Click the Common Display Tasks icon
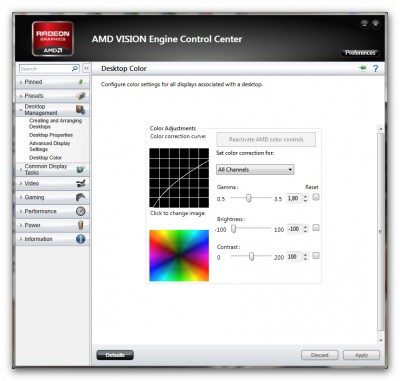400x381 pixels. [81, 169]
